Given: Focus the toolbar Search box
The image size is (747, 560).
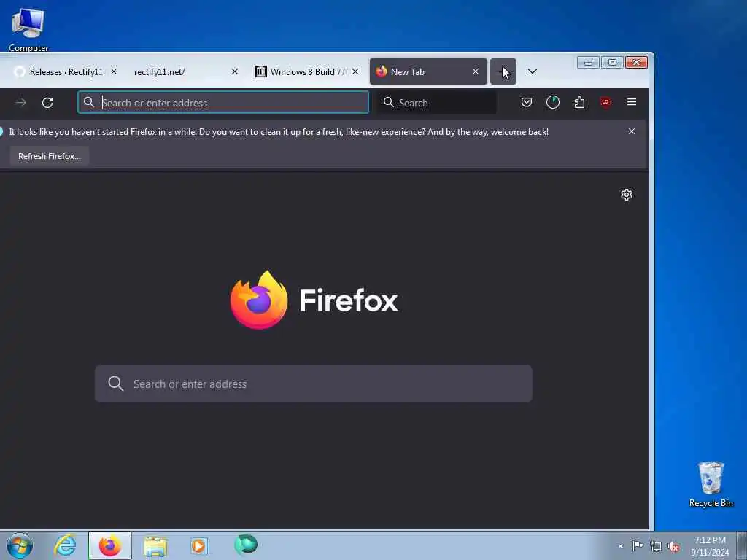Looking at the screenshot, I should tap(437, 102).
